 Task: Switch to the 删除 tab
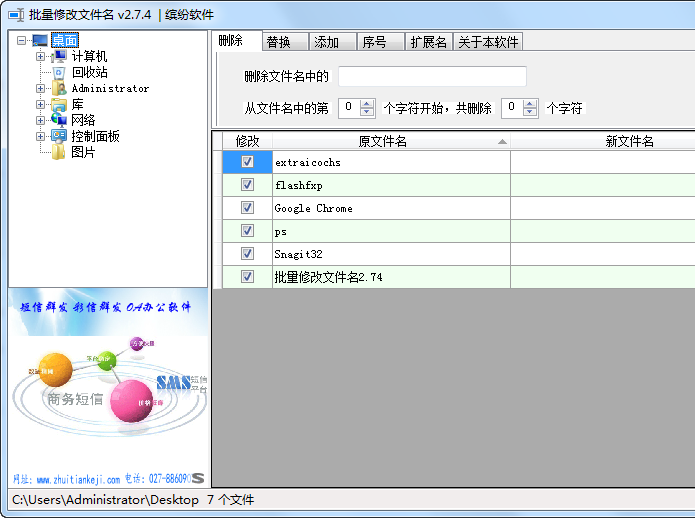point(237,41)
